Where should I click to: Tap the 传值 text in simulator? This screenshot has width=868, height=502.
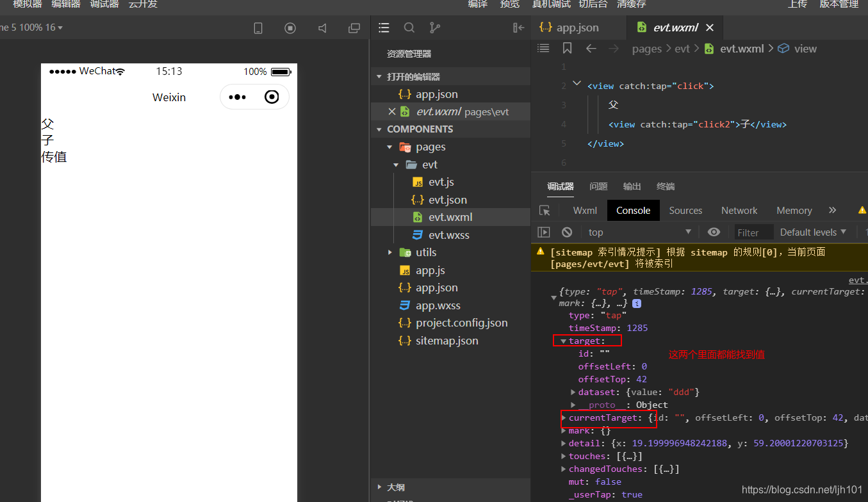tap(54, 157)
